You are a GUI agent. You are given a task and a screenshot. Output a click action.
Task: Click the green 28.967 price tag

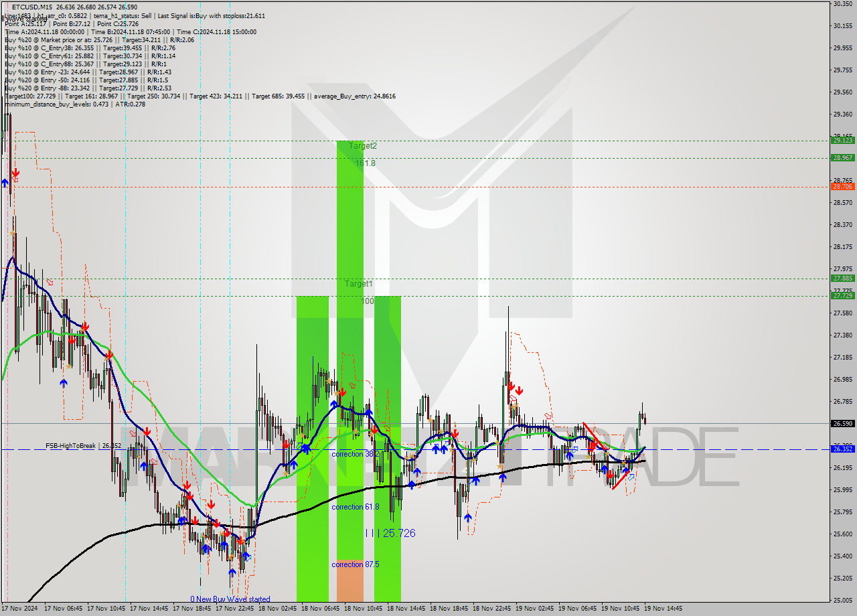(842, 157)
